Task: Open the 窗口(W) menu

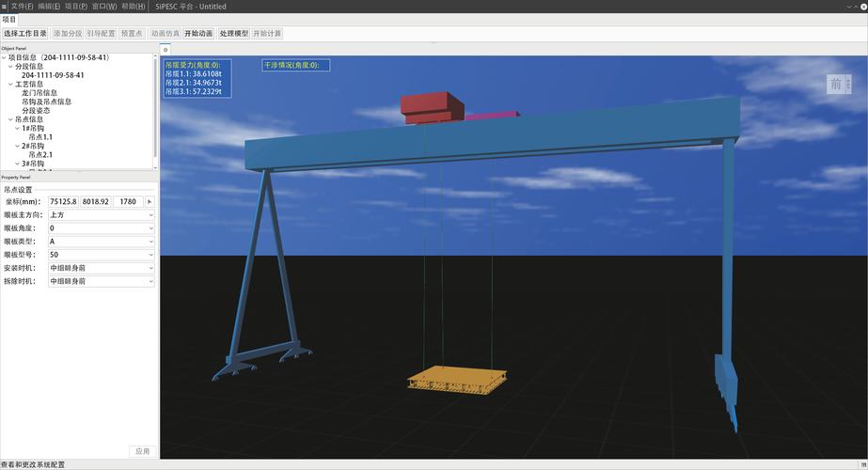Action: pos(104,6)
